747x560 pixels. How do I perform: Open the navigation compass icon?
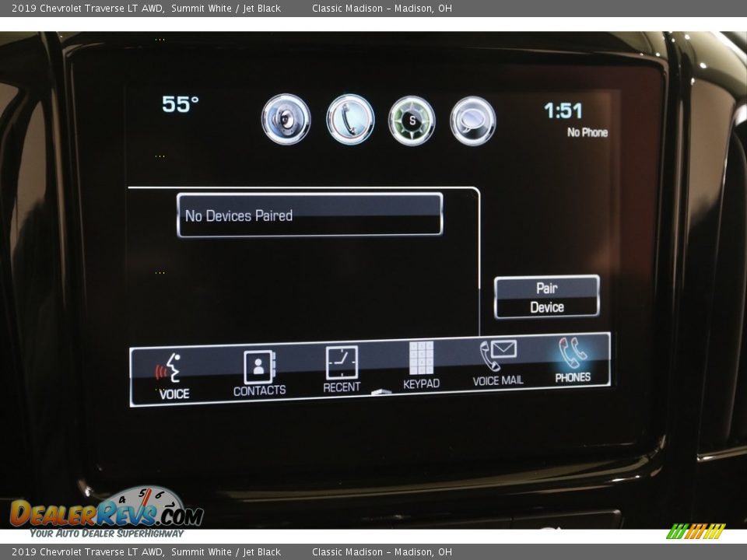pos(412,121)
